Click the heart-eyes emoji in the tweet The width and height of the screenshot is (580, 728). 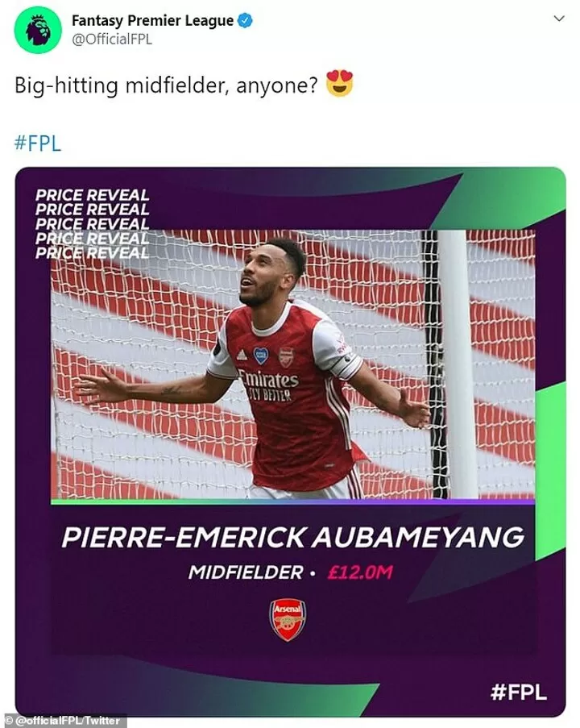(x=340, y=85)
